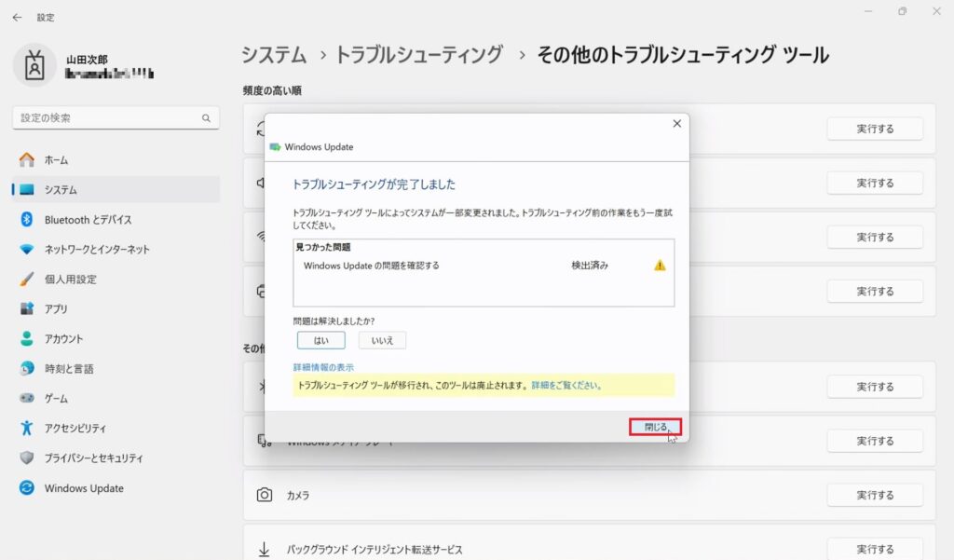Click the download arrow icon for バックグラウンド インテリジェント転送サービス

[x=264, y=549]
